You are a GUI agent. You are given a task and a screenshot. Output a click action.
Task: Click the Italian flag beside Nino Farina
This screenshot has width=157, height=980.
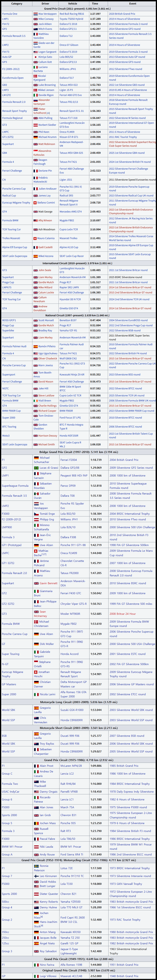coord(37,965)
